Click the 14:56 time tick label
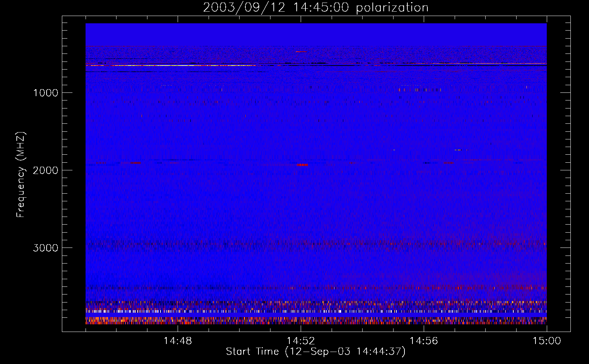This screenshot has height=364, width=589. pyautogui.click(x=424, y=341)
